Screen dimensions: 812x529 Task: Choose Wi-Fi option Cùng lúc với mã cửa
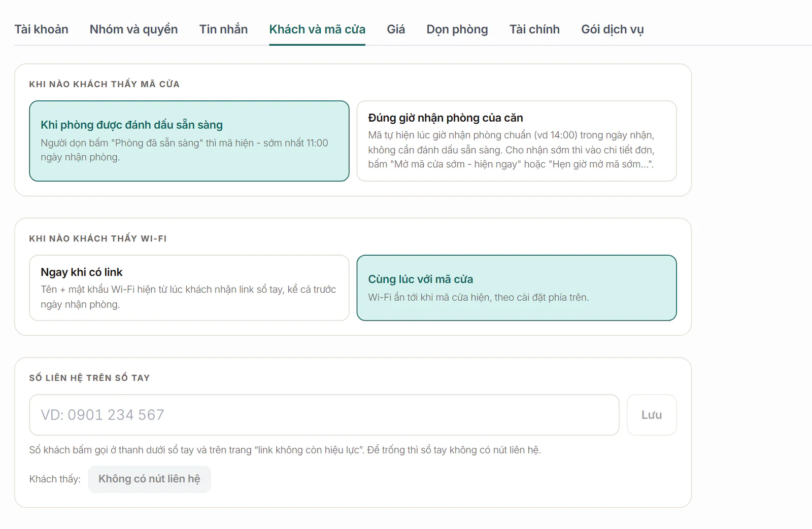point(517,288)
